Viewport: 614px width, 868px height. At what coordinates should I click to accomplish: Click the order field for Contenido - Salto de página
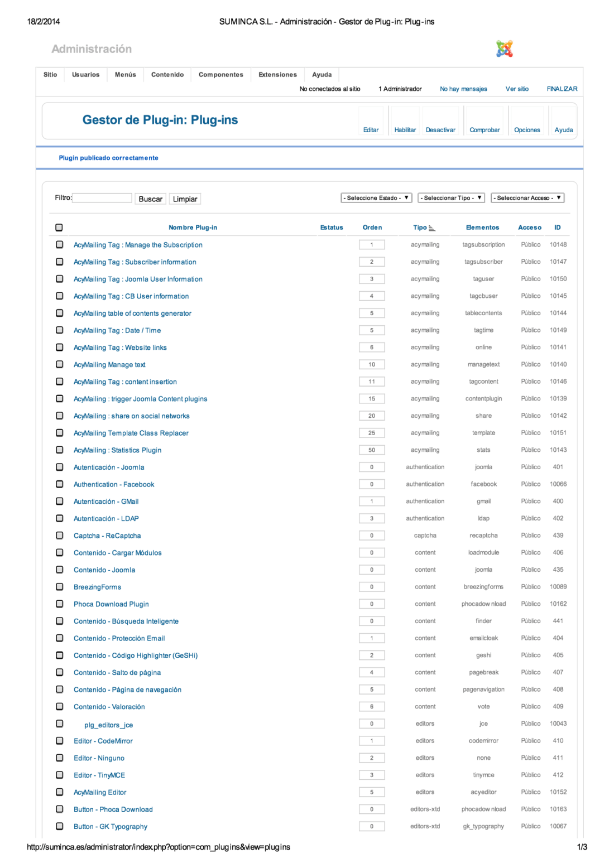pos(372,672)
